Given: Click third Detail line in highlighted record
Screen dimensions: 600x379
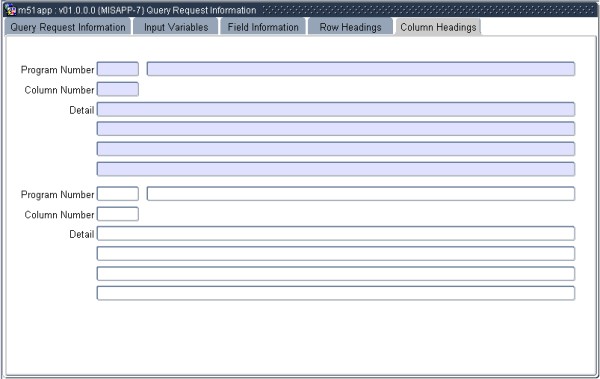Looking at the screenshot, I should click(336, 149).
